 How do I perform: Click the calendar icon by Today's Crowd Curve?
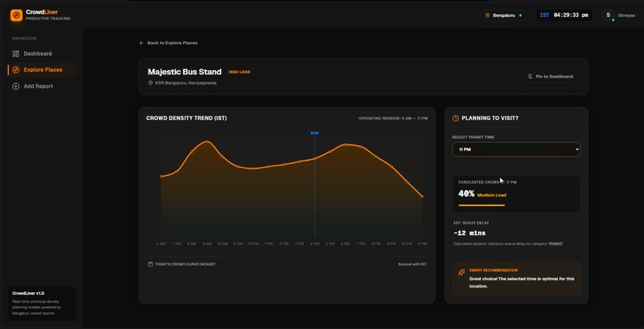[150, 264]
